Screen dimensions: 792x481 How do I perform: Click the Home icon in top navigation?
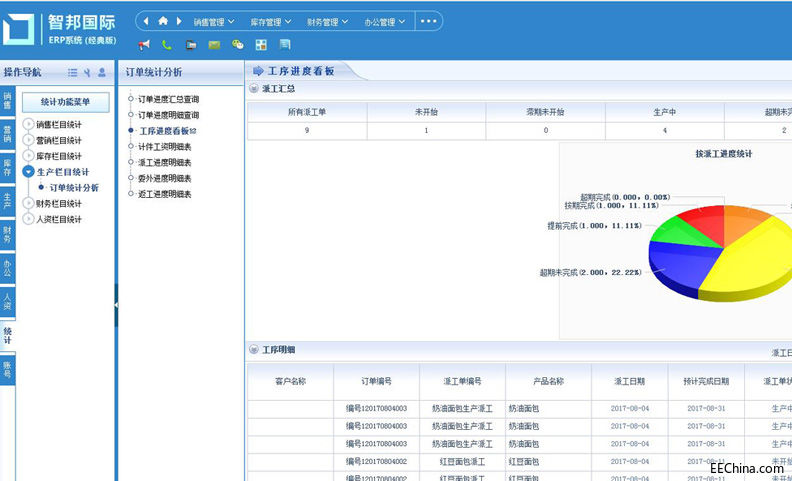coord(163,21)
